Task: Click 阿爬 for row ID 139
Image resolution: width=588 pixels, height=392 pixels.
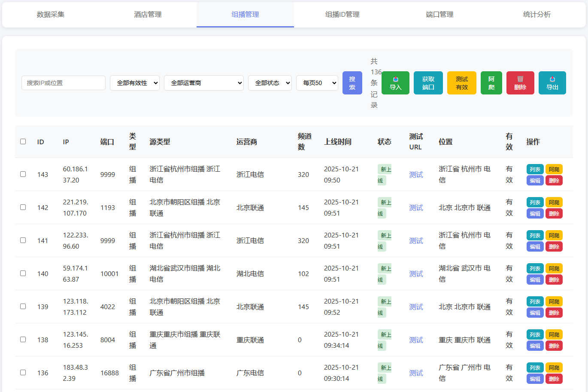Action: (x=554, y=301)
